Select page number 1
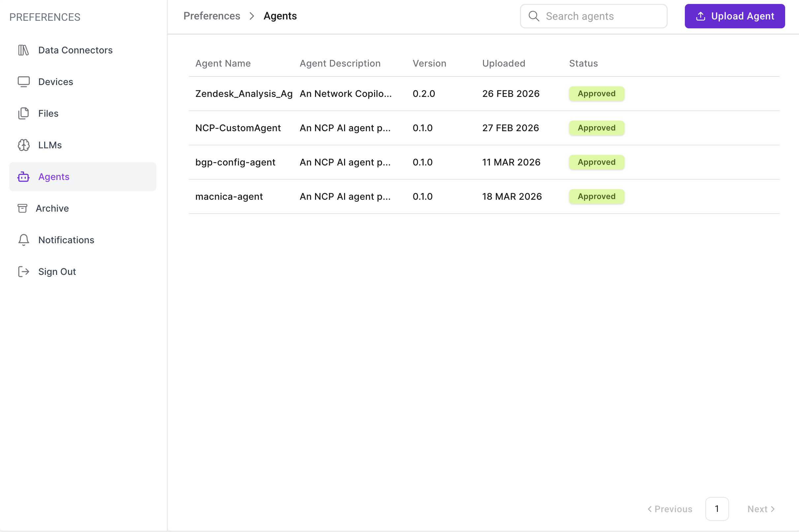Viewport: 799px width, 532px height. tap(717, 509)
